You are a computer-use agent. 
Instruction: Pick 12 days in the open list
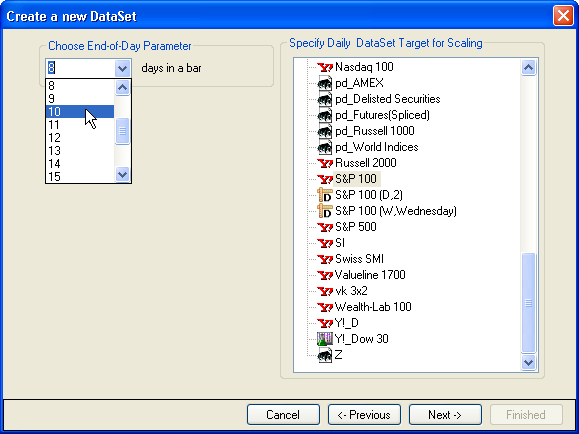click(x=80, y=138)
